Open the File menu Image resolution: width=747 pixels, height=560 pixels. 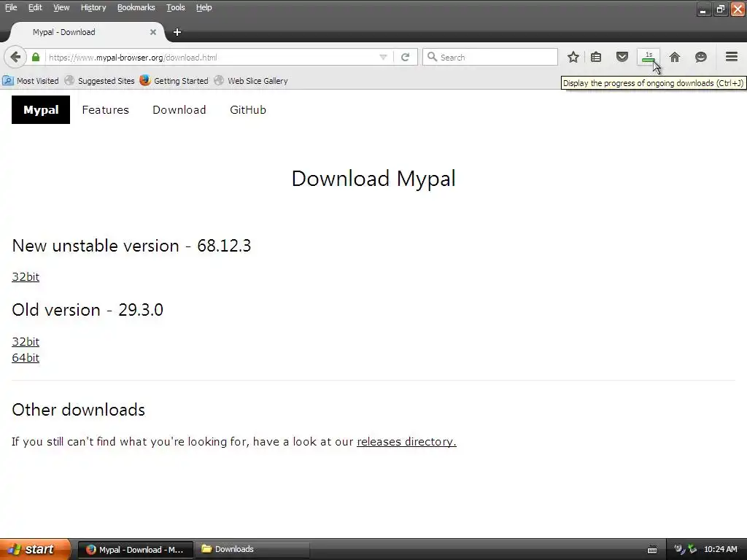(x=11, y=7)
